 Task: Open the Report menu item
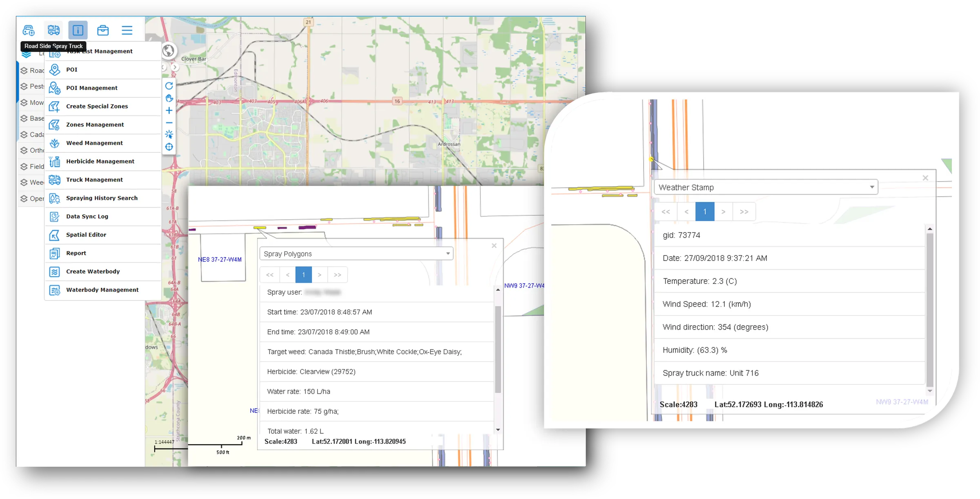click(103, 253)
